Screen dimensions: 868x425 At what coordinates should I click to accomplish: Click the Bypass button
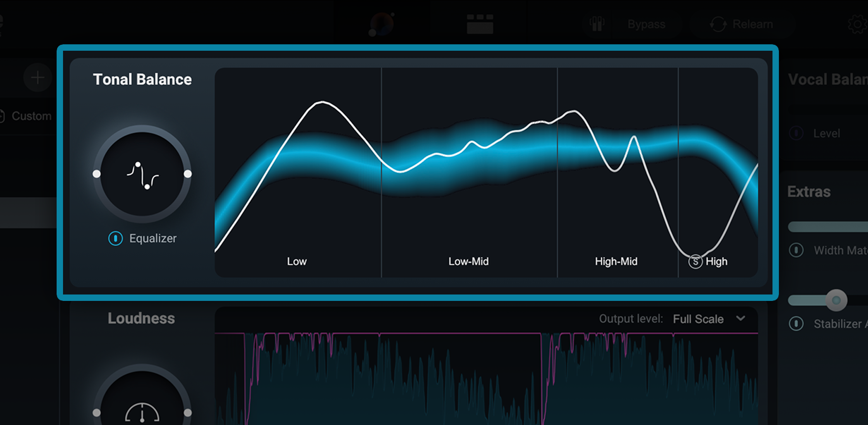click(x=646, y=24)
